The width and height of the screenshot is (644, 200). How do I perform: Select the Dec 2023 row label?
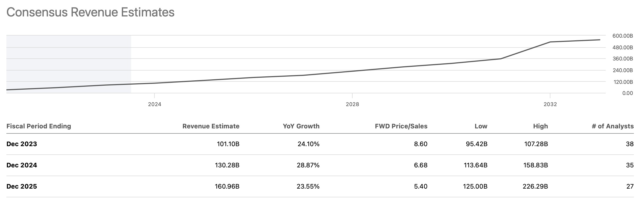(22, 144)
